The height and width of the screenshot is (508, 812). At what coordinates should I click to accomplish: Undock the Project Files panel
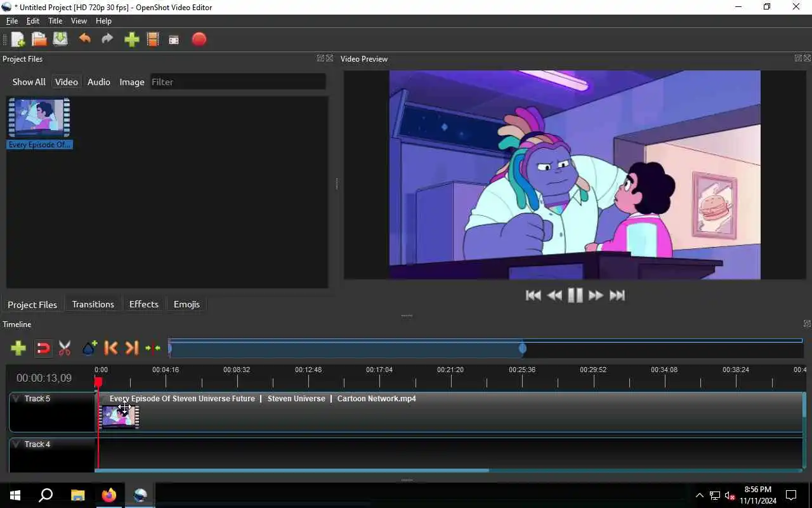(320, 58)
